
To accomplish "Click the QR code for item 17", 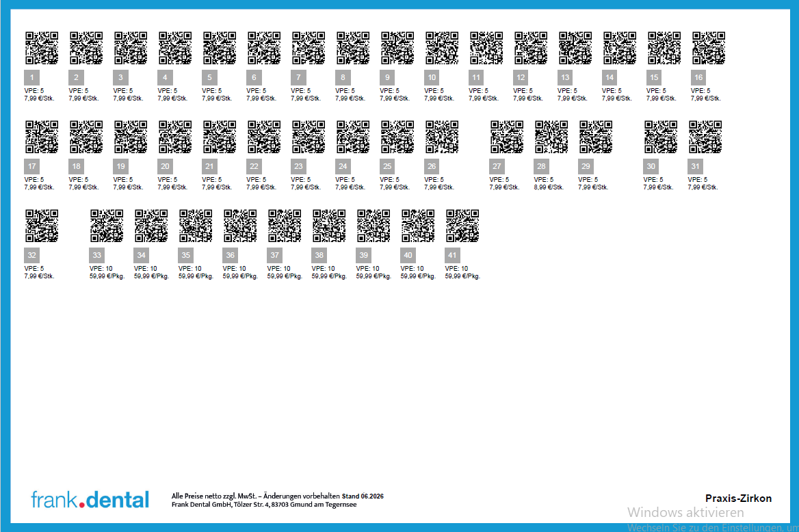I will click(42, 137).
